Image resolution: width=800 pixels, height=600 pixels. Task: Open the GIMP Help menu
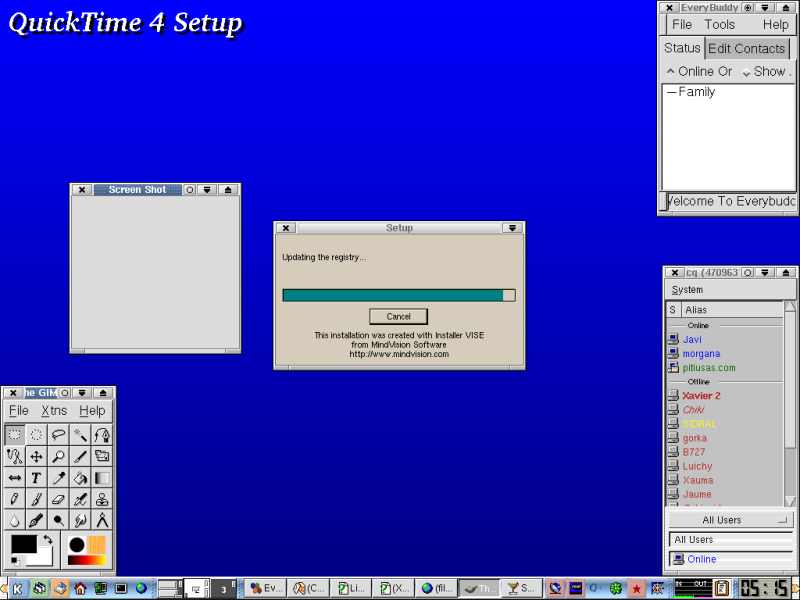click(x=92, y=411)
